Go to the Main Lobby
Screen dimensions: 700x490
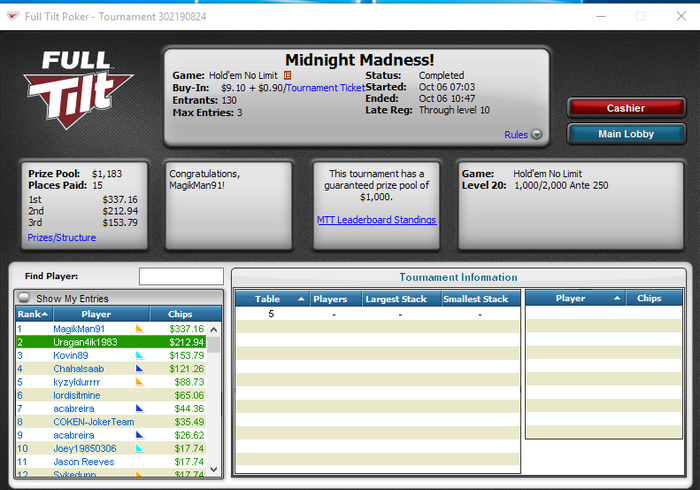coord(626,134)
